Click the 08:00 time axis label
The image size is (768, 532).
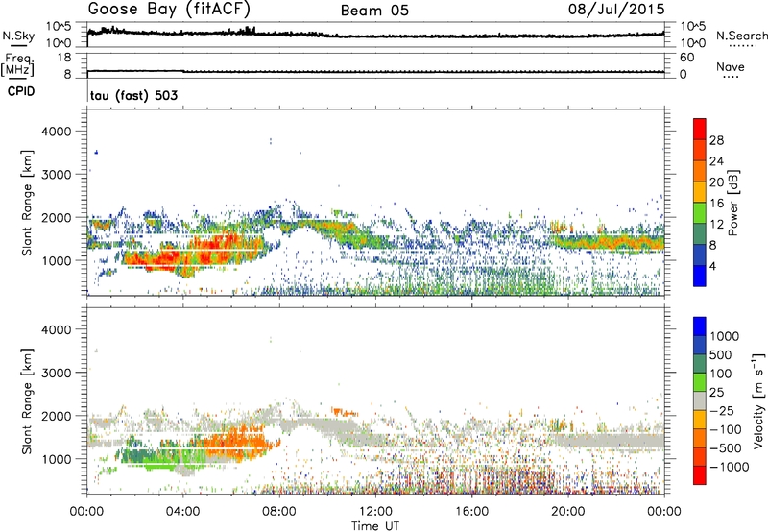coord(279,512)
